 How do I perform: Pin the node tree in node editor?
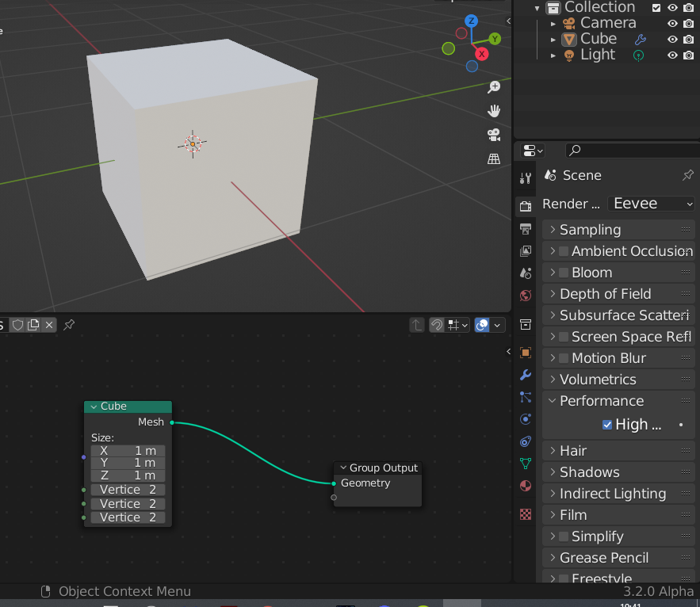[69, 325]
